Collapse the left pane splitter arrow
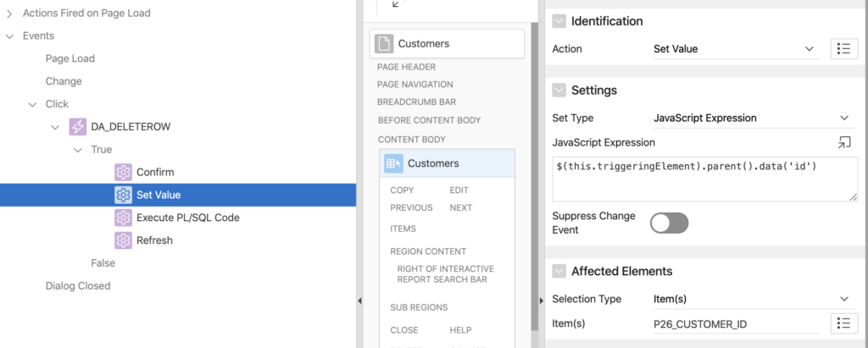 tap(359, 301)
